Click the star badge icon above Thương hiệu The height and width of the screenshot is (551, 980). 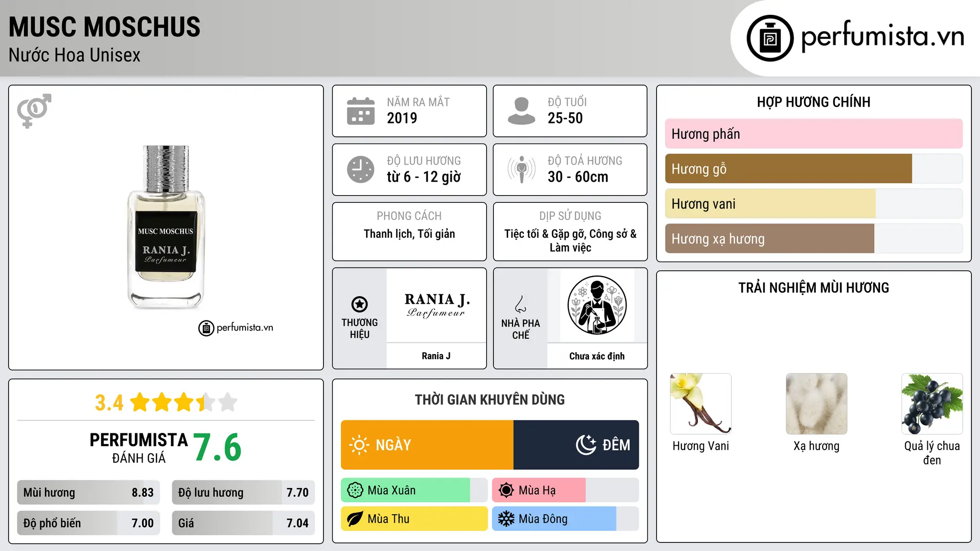[360, 304]
